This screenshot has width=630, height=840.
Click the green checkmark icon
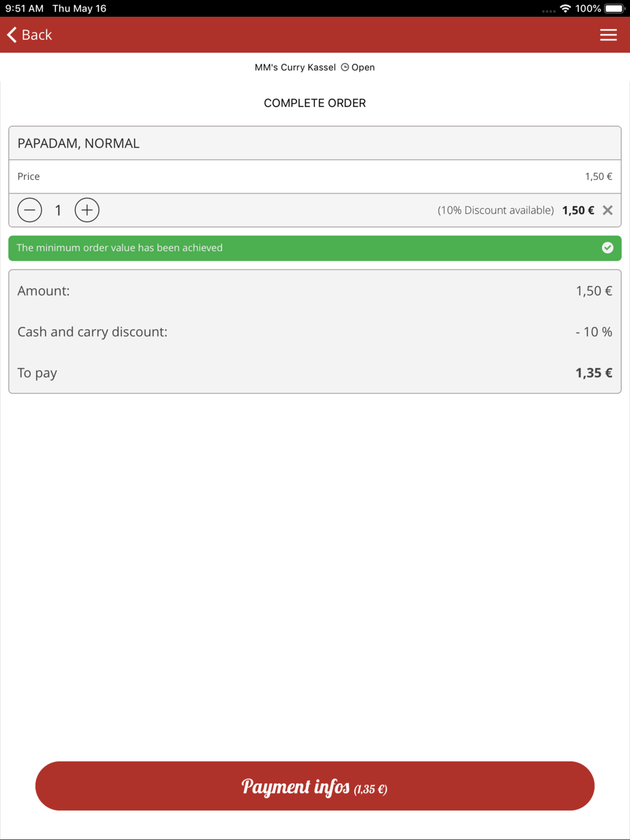[607, 248]
